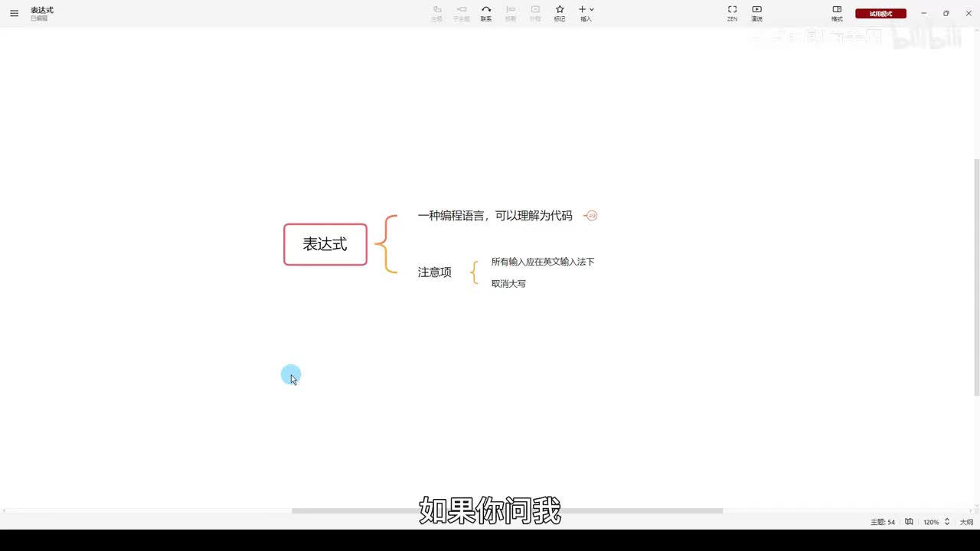Enter ZEN mode

coord(732,13)
